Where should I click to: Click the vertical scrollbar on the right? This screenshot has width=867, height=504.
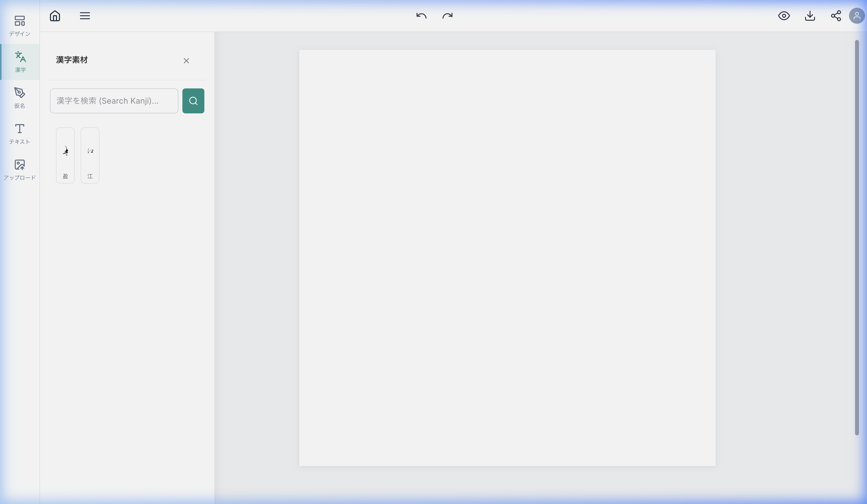click(x=857, y=237)
